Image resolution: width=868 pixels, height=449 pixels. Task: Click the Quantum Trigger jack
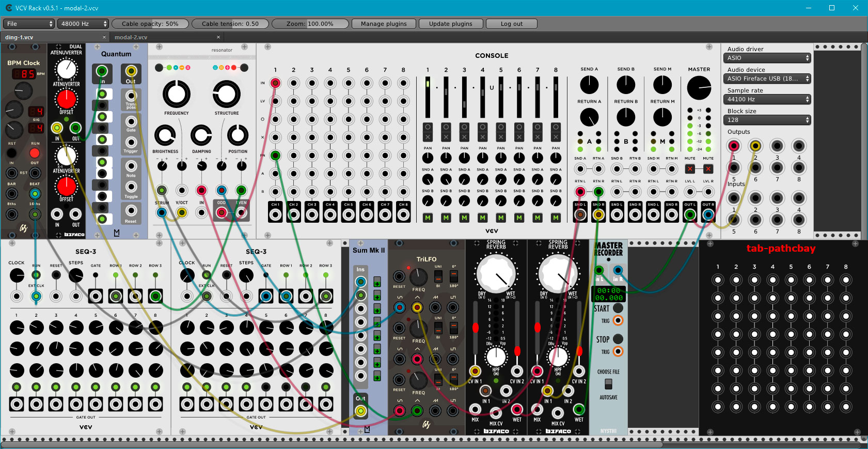[x=131, y=142]
